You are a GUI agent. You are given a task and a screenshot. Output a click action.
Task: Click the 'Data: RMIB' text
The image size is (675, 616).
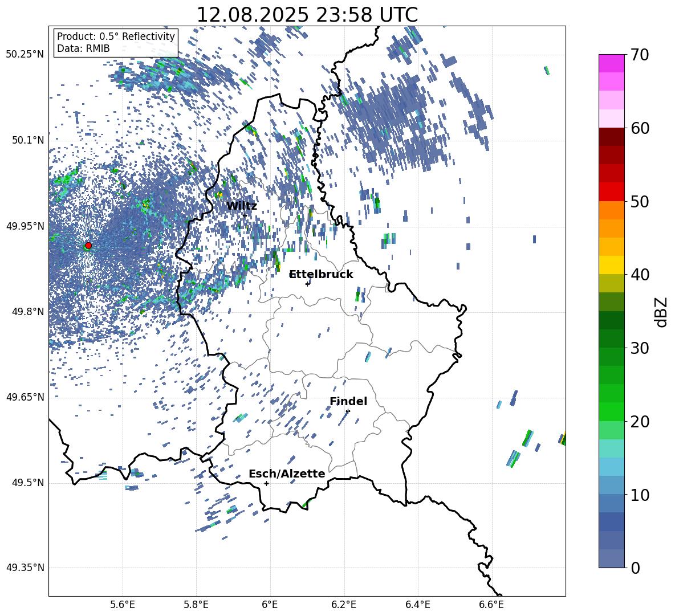point(83,48)
